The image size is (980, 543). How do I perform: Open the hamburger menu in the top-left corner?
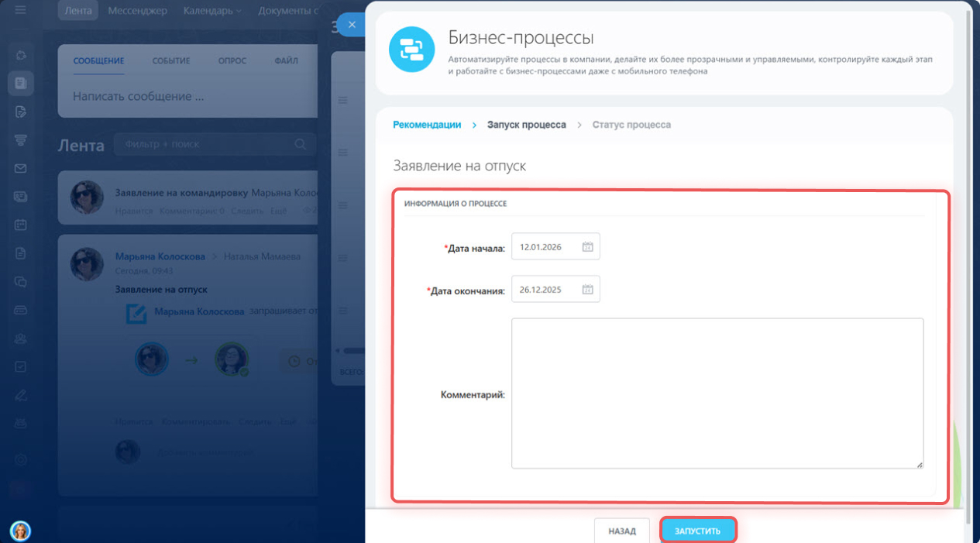[20, 11]
